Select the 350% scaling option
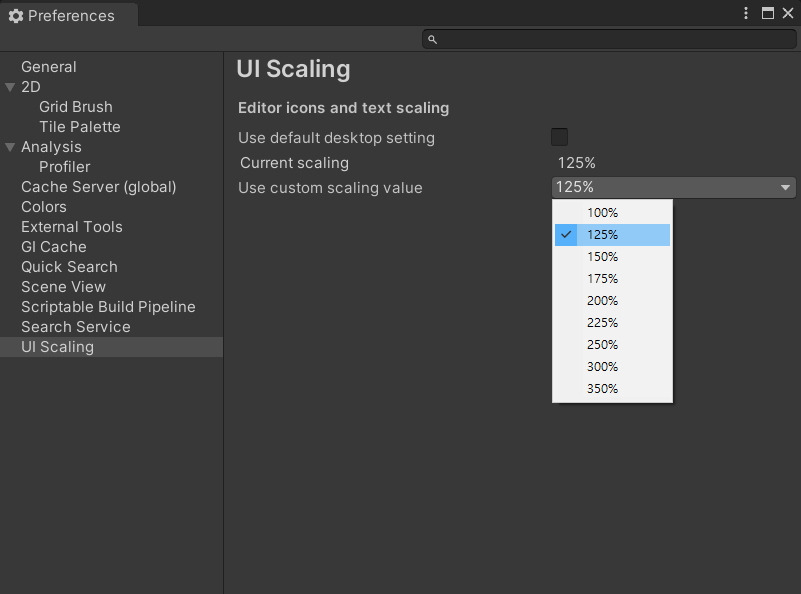The height and width of the screenshot is (594, 801). tap(603, 389)
